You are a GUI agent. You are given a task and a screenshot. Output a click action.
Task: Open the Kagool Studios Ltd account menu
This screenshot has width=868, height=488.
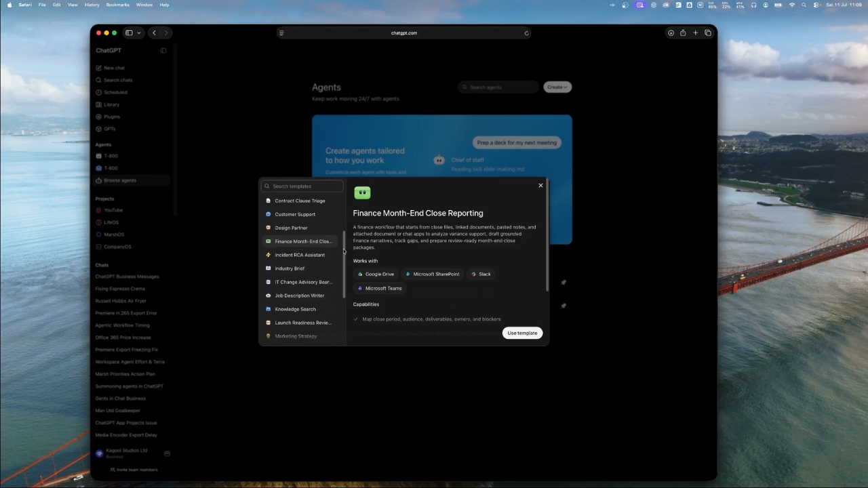tap(127, 453)
